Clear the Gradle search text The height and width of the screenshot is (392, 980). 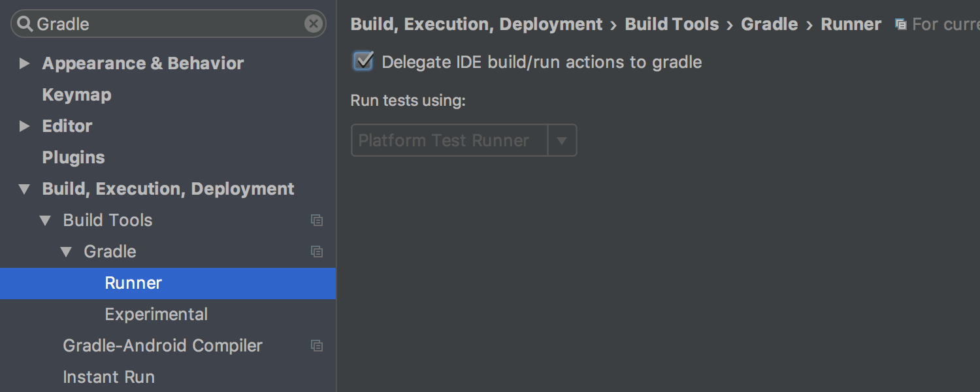pyautogui.click(x=314, y=24)
